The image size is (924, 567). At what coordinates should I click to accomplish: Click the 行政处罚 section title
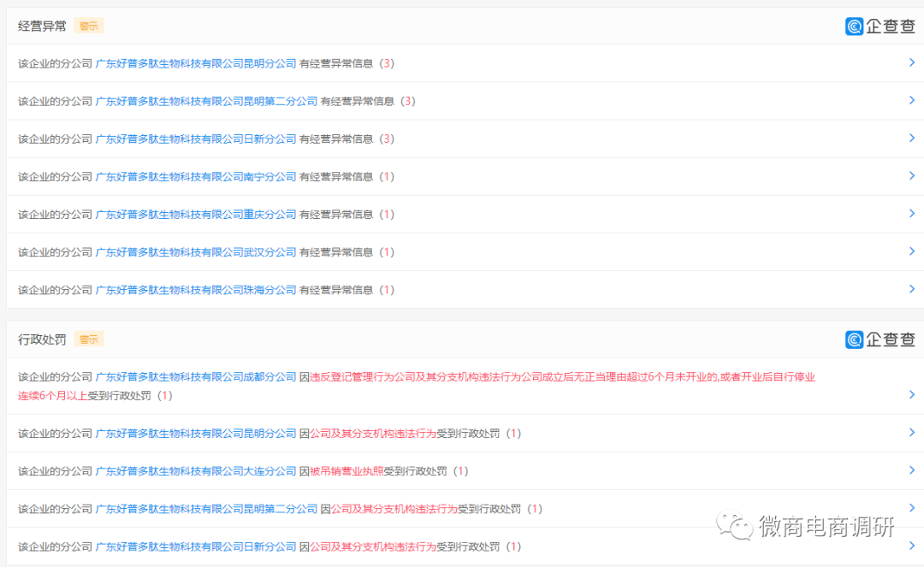42,340
